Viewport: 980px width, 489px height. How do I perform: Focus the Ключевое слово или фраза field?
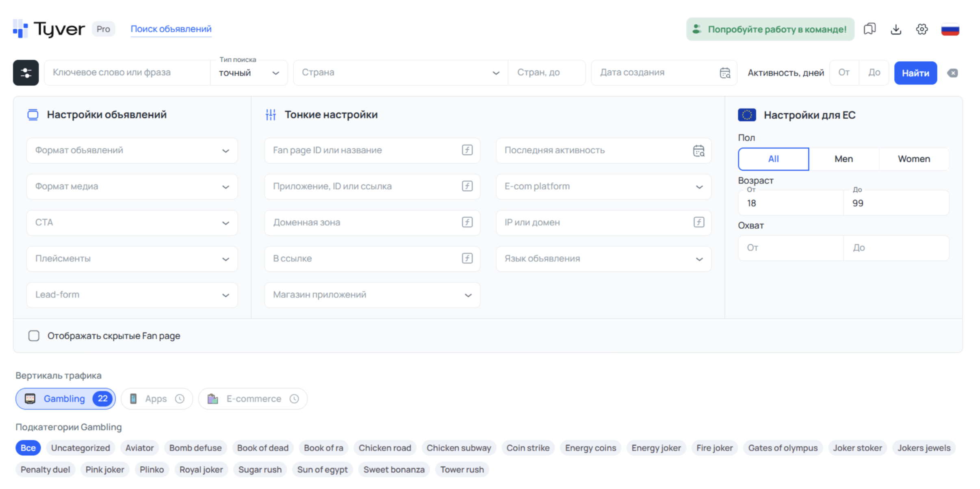coord(127,73)
